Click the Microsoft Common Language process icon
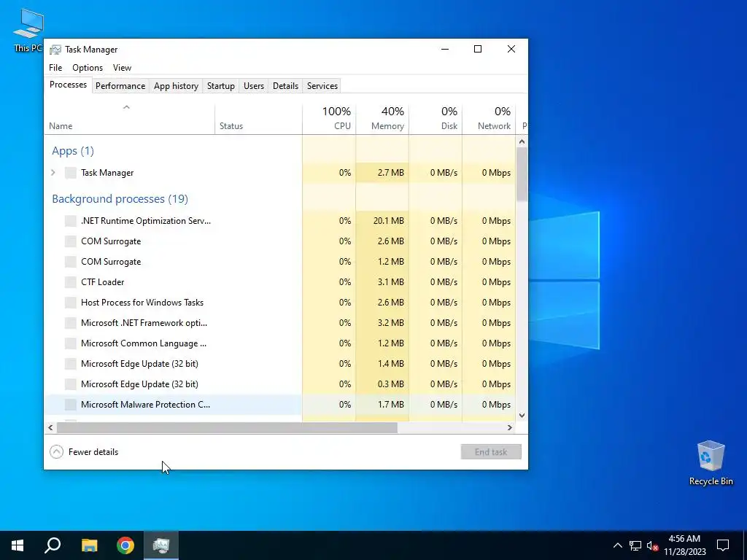747x560 pixels. [71, 343]
